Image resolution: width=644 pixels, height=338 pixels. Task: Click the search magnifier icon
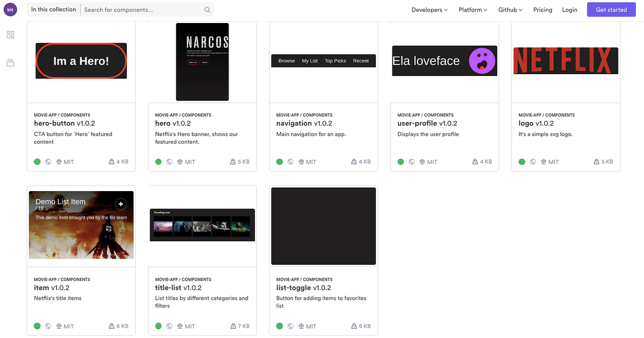[x=207, y=9]
